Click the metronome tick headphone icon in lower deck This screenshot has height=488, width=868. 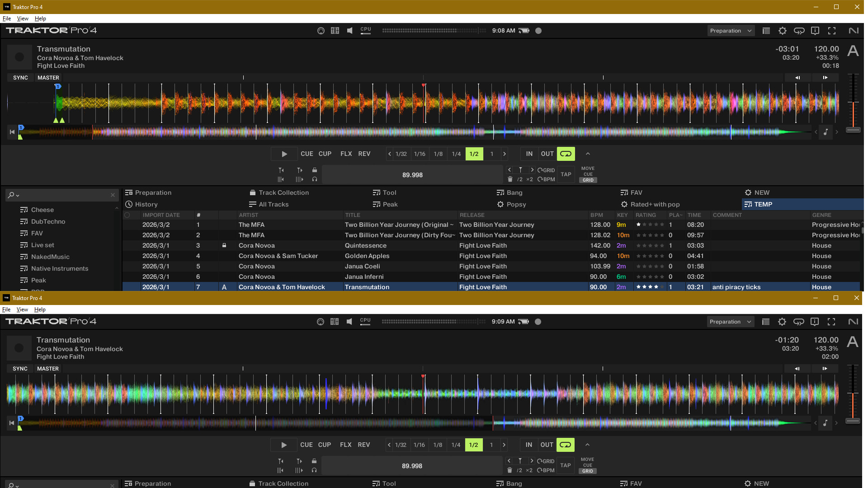click(314, 470)
